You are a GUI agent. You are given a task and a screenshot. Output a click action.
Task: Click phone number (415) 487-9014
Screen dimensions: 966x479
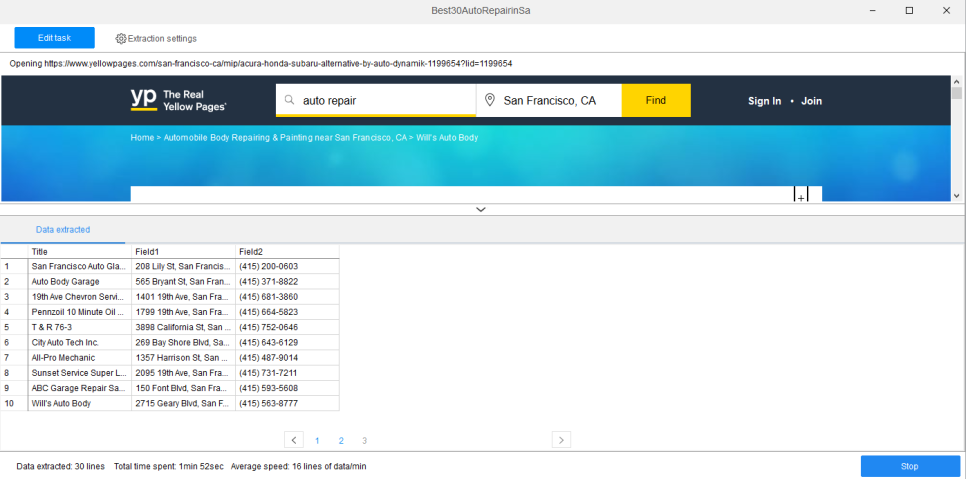tap(287, 357)
